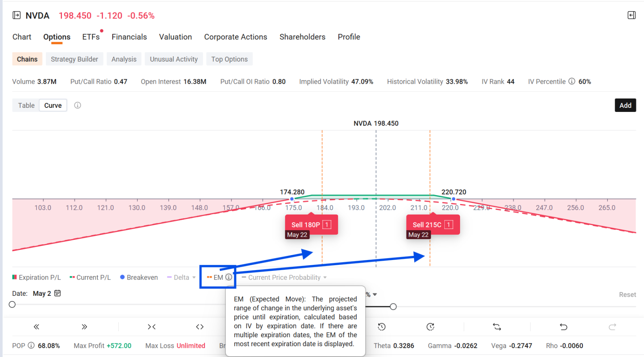Click the EM info icon

point(229,277)
